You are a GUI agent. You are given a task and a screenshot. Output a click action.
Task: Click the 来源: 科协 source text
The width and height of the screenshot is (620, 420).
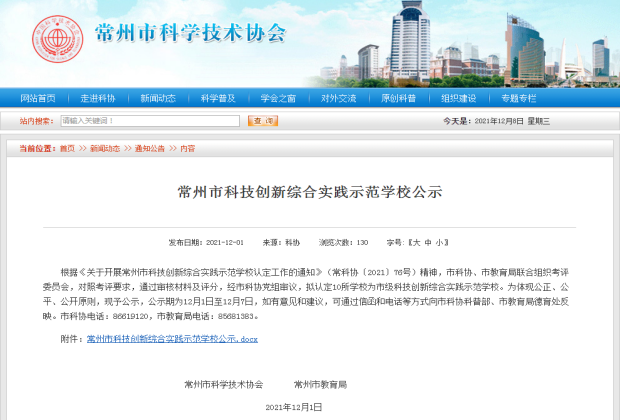[281, 243]
